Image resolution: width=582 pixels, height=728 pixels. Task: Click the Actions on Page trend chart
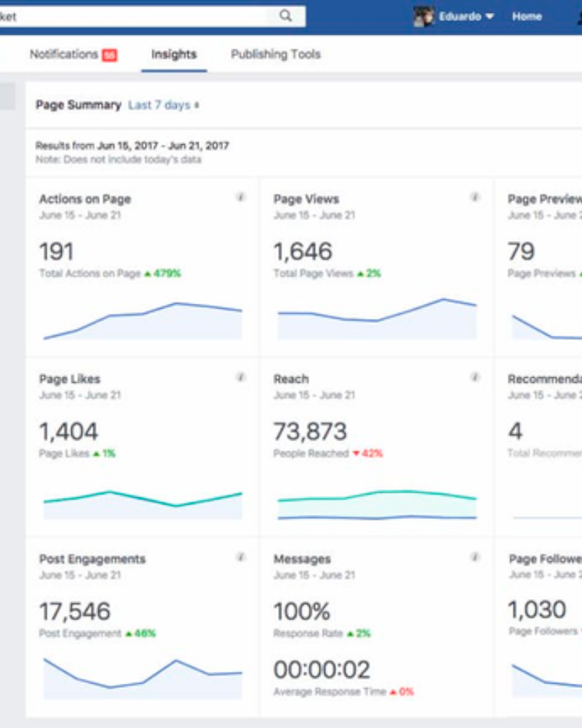pyautogui.click(x=143, y=321)
